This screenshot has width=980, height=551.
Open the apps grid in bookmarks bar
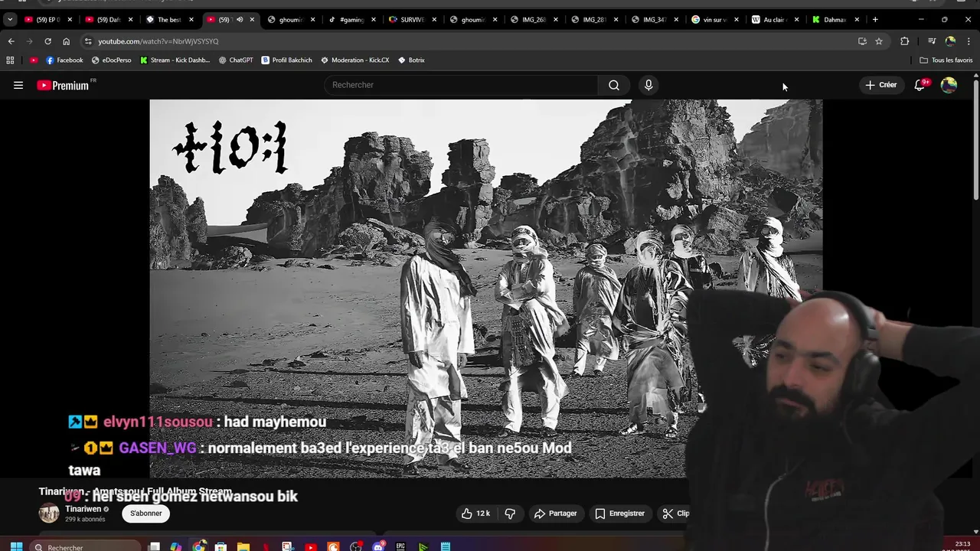point(10,60)
